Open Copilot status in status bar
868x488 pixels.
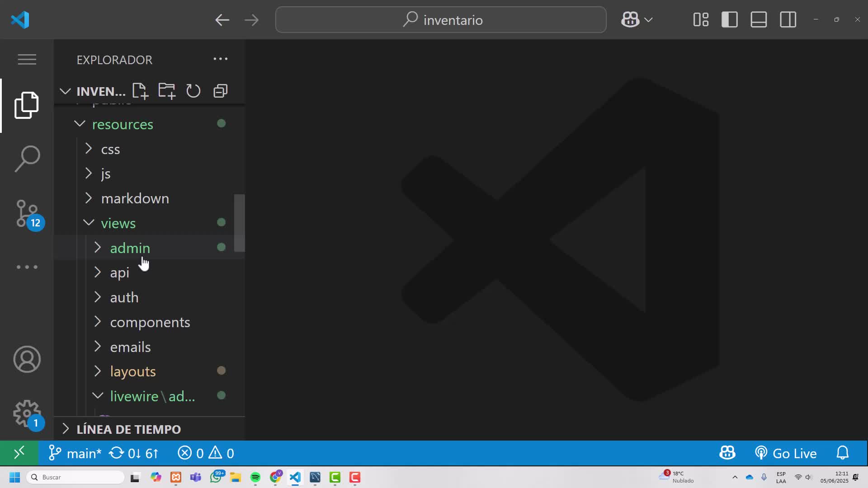[727, 453]
